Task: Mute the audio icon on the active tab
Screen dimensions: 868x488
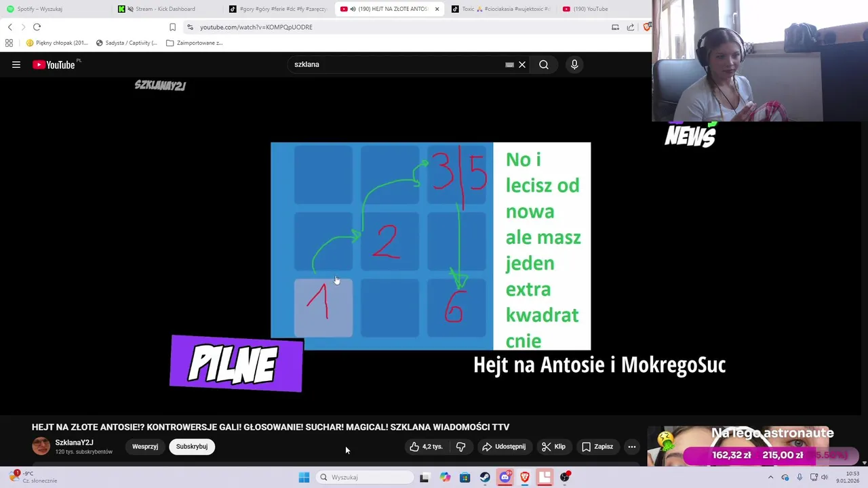Action: pyautogui.click(x=353, y=9)
